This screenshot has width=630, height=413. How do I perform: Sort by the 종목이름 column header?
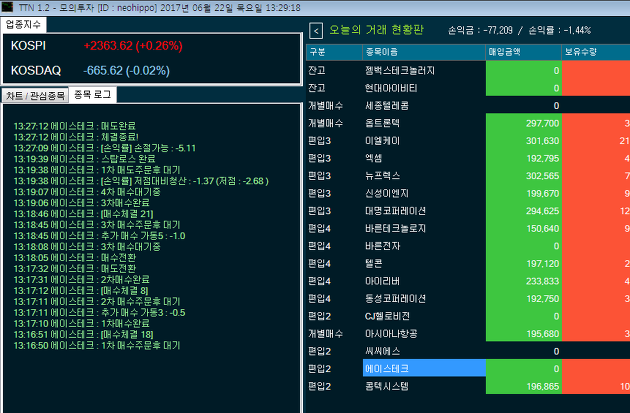(424, 52)
